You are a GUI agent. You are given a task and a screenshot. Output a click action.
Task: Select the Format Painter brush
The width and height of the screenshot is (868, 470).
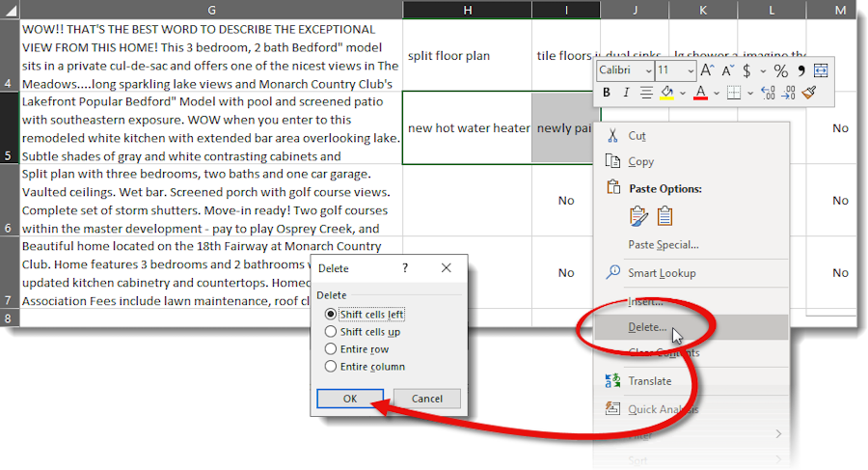coord(809,93)
